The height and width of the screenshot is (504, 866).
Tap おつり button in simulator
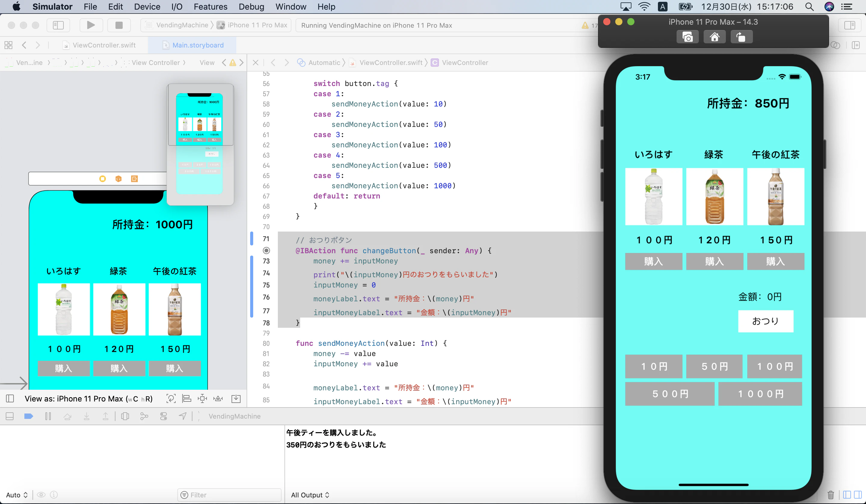[x=766, y=321]
